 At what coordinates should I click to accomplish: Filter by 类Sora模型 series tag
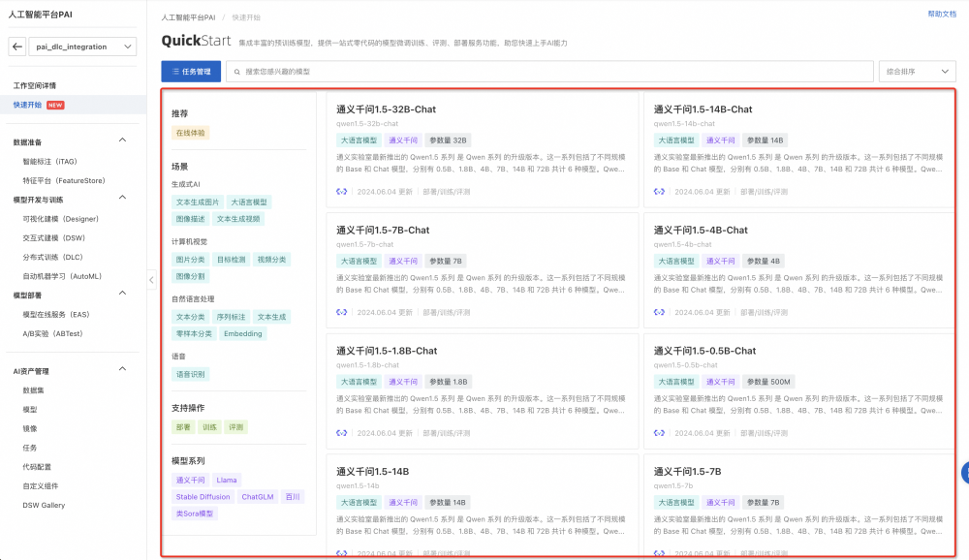[194, 513]
